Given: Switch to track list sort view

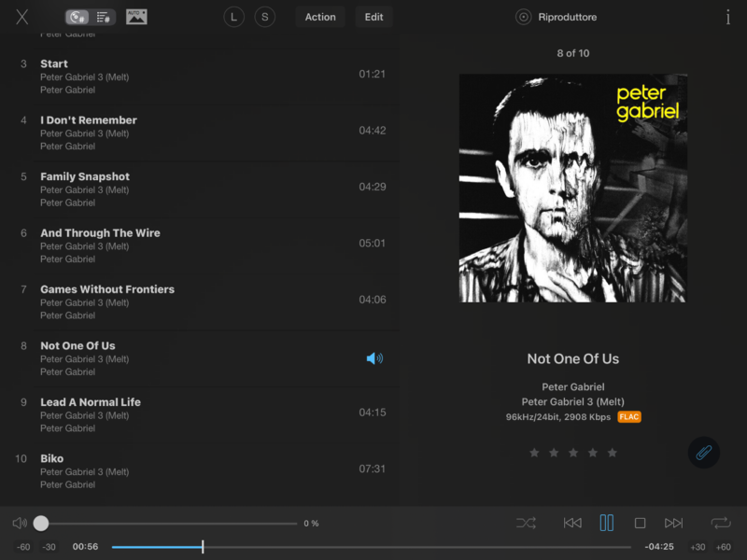Looking at the screenshot, I should (x=103, y=17).
